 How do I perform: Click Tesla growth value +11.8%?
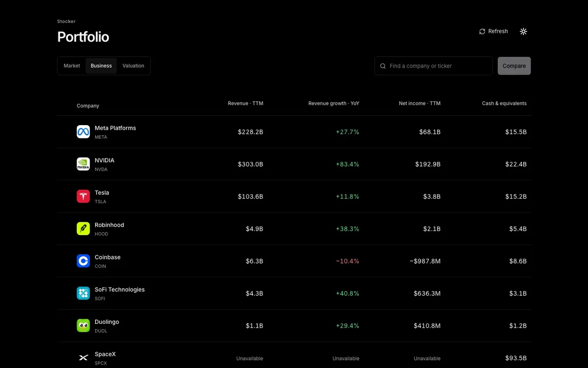(347, 197)
